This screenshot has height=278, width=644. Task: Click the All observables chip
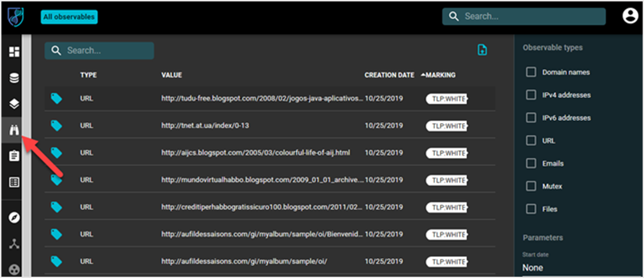(x=69, y=17)
